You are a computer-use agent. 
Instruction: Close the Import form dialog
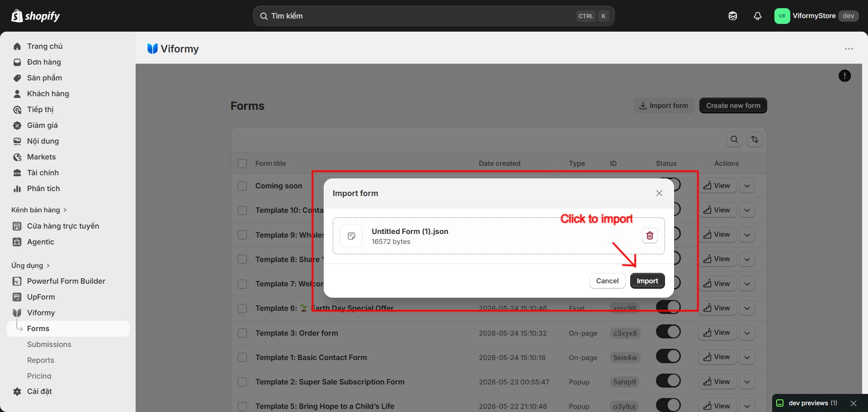pyautogui.click(x=659, y=193)
